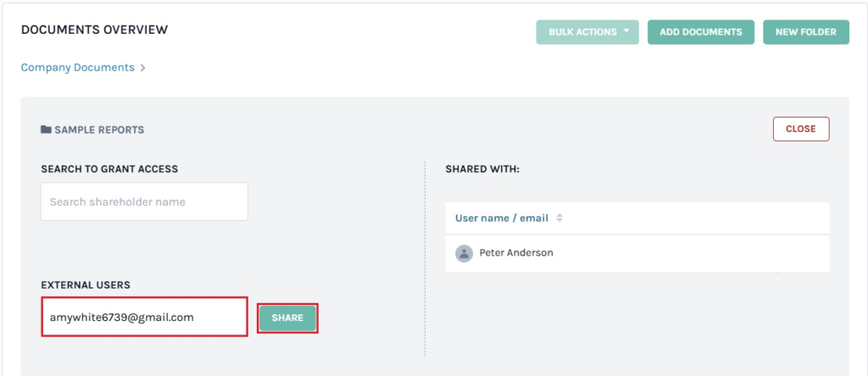Click the Shared With label

point(481,169)
